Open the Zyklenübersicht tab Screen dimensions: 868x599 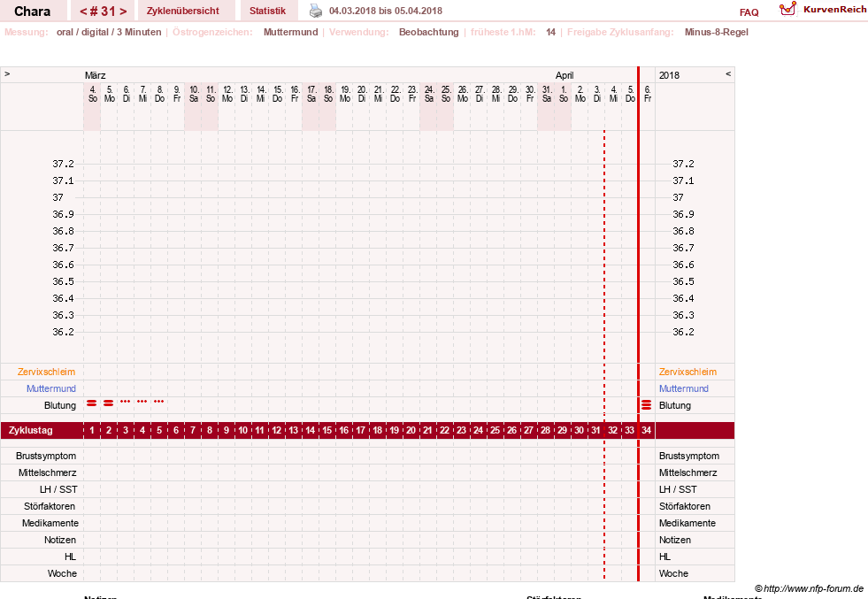coord(182,11)
